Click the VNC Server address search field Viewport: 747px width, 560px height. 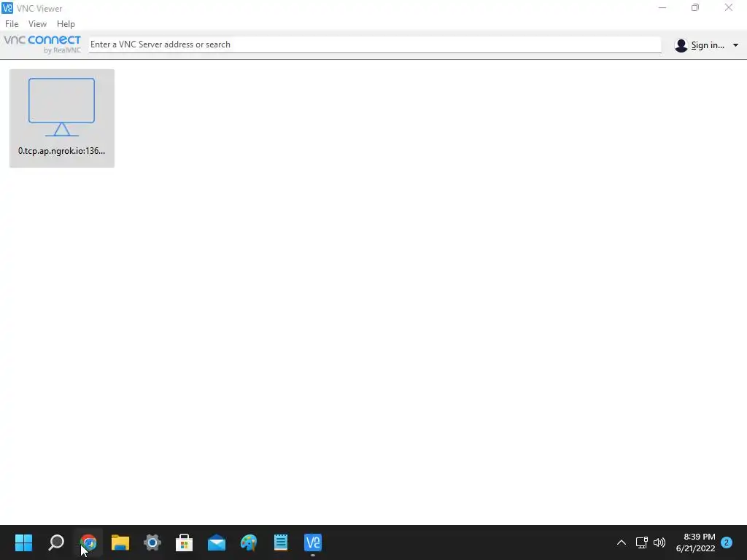point(375,44)
